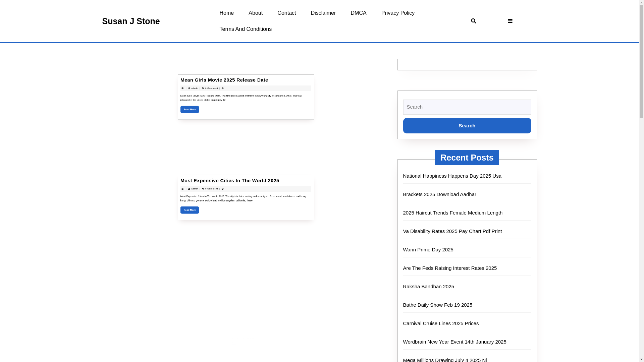Click Read More under Mean Girls post
This screenshot has width=644, height=362.
pos(190,109)
